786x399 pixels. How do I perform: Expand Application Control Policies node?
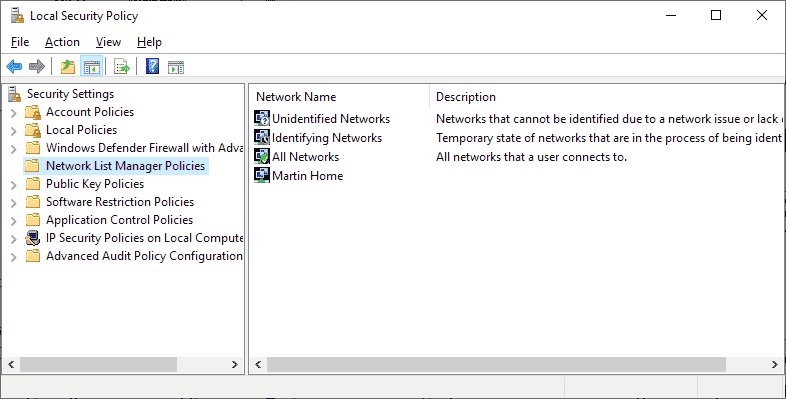click(14, 221)
